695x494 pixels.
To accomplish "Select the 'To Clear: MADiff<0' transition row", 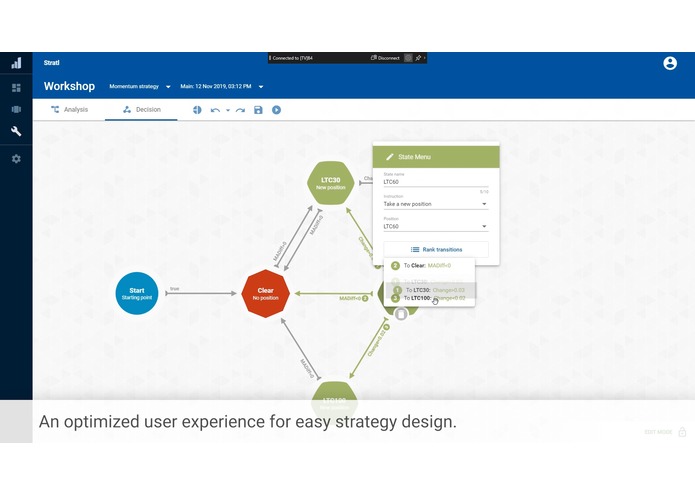I will click(x=429, y=266).
